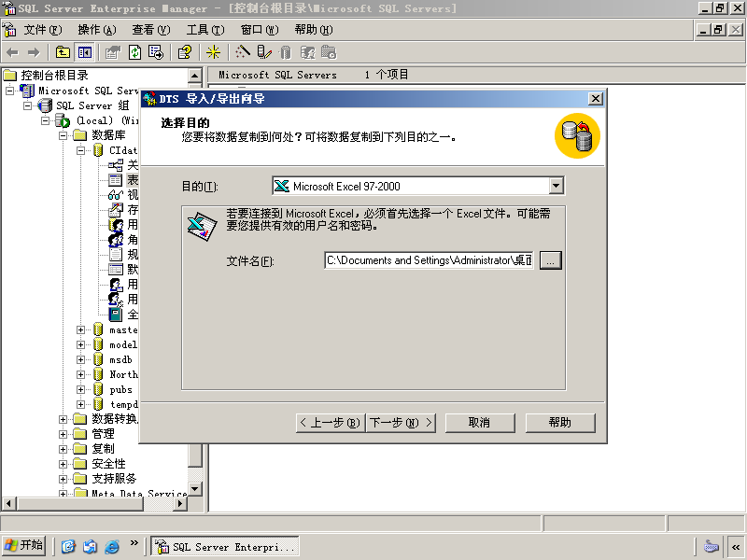Toggle the show/hide console tree icon
The image size is (747, 560).
click(x=85, y=52)
